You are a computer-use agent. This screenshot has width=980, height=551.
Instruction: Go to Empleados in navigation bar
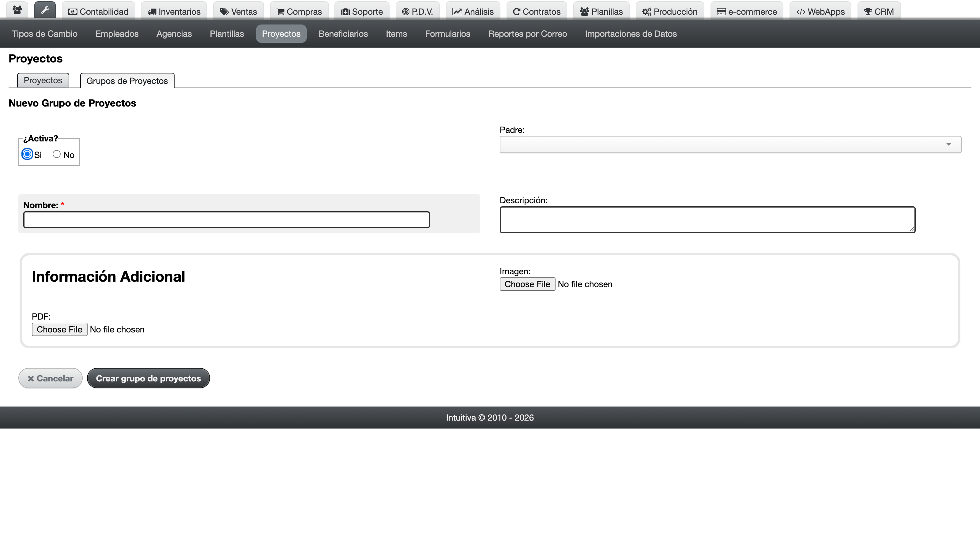click(x=117, y=34)
